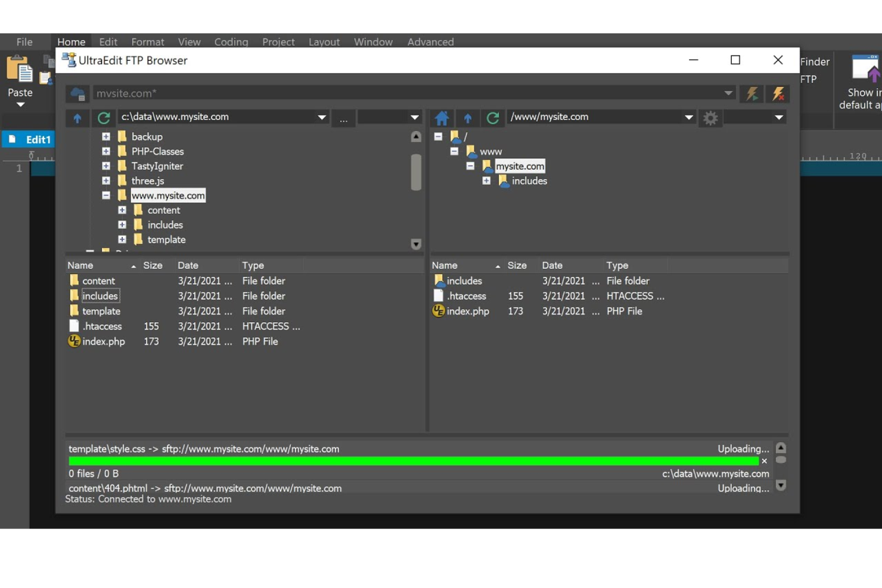This screenshot has height=588, width=882.
Task: Open the mysite.com account dropdown arrow
Action: pos(728,94)
